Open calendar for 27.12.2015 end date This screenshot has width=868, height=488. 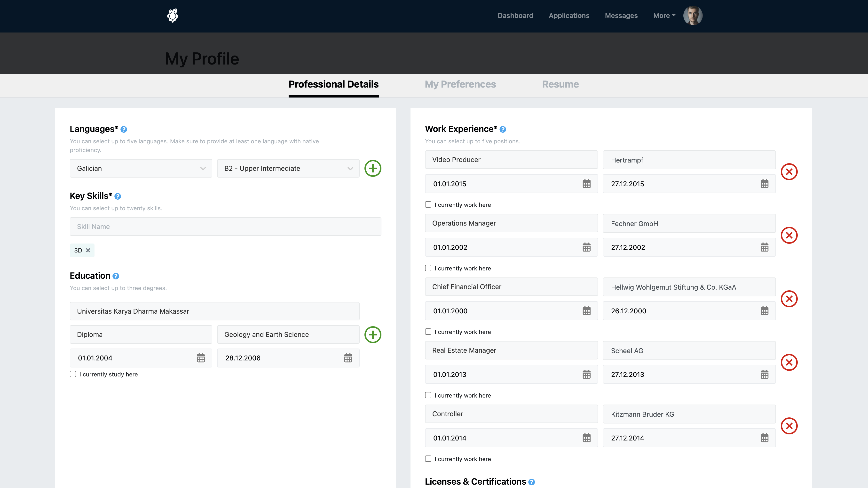point(765,184)
